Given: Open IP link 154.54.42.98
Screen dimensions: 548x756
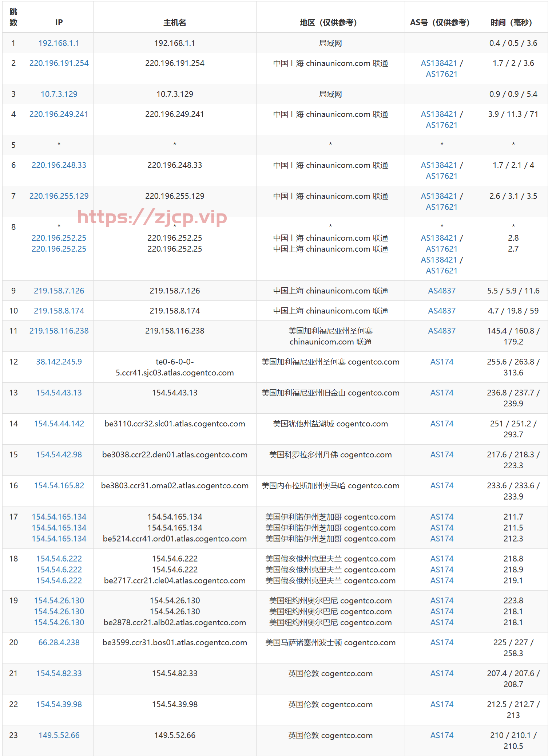Looking at the screenshot, I should (59, 454).
